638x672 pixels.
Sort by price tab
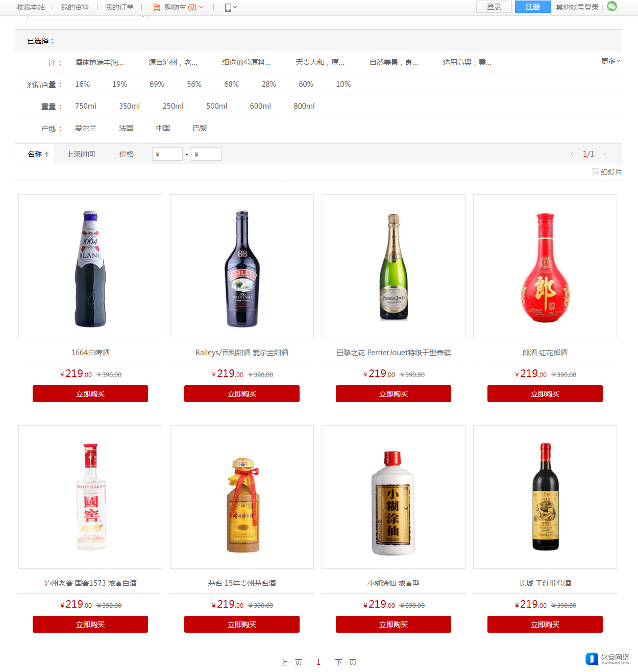click(x=127, y=154)
